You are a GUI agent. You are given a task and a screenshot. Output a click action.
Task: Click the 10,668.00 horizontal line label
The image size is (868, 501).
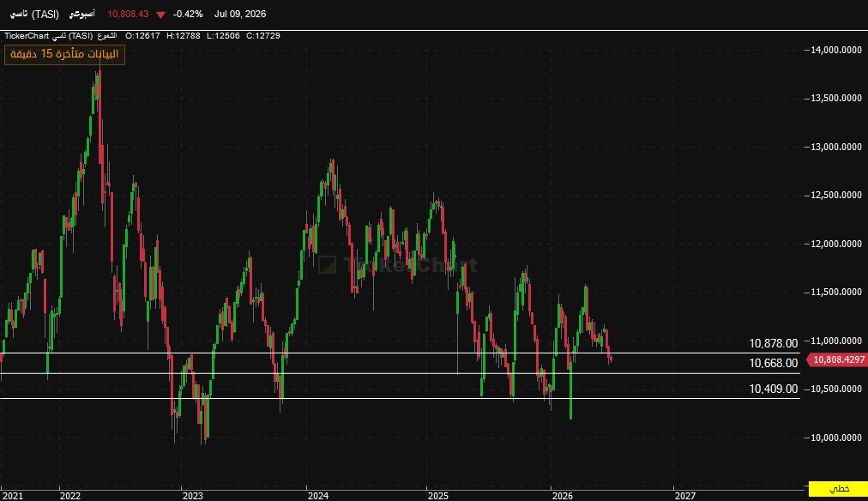(x=774, y=363)
